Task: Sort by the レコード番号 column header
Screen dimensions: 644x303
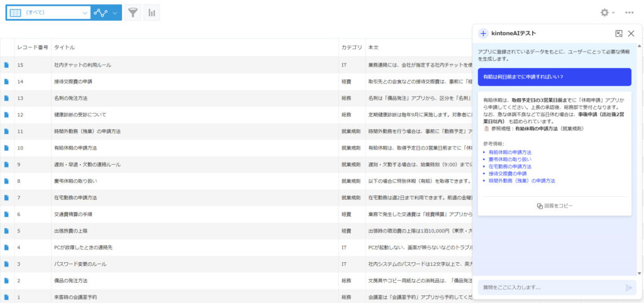Action: pos(33,47)
